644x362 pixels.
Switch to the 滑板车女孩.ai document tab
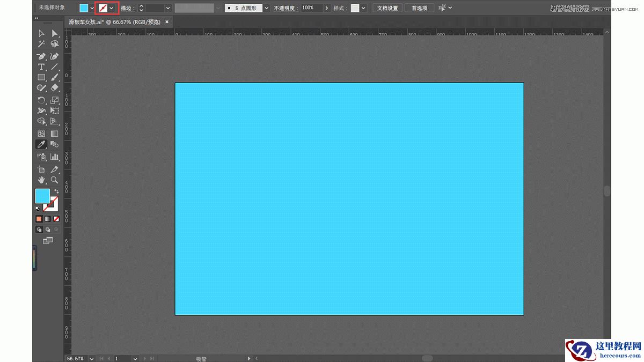point(115,22)
